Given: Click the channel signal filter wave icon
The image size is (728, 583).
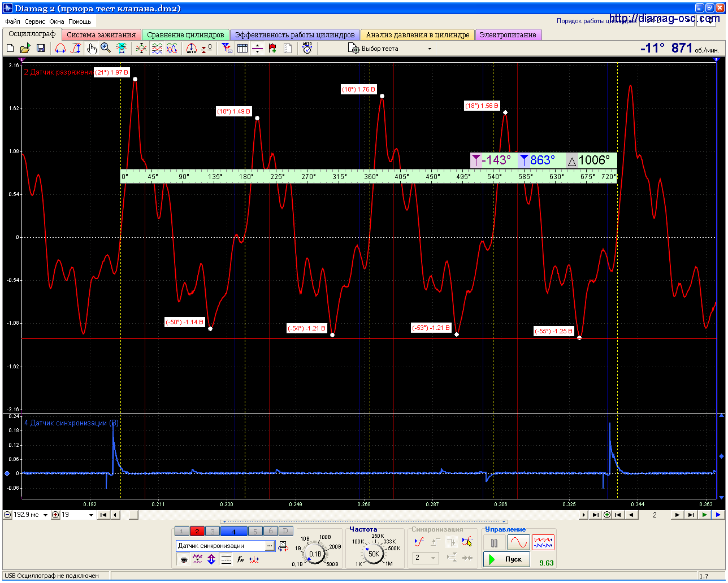Looking at the screenshot, I should tap(197, 560).
